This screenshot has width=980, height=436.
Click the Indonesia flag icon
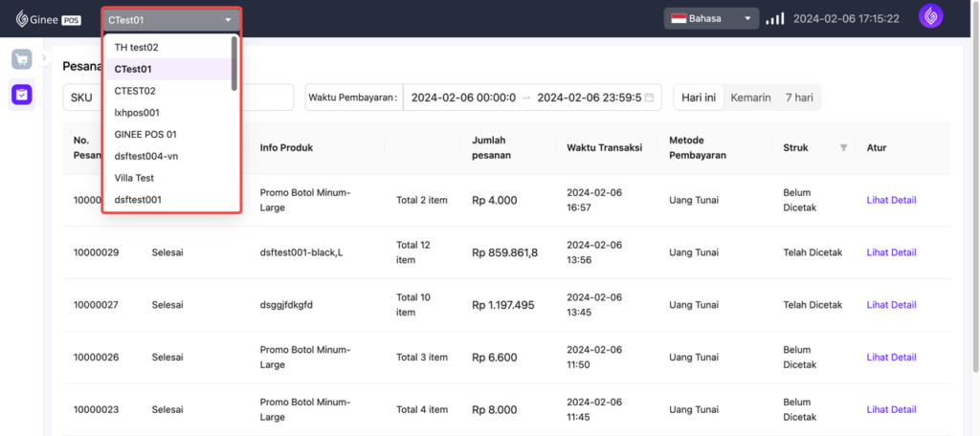pos(679,18)
